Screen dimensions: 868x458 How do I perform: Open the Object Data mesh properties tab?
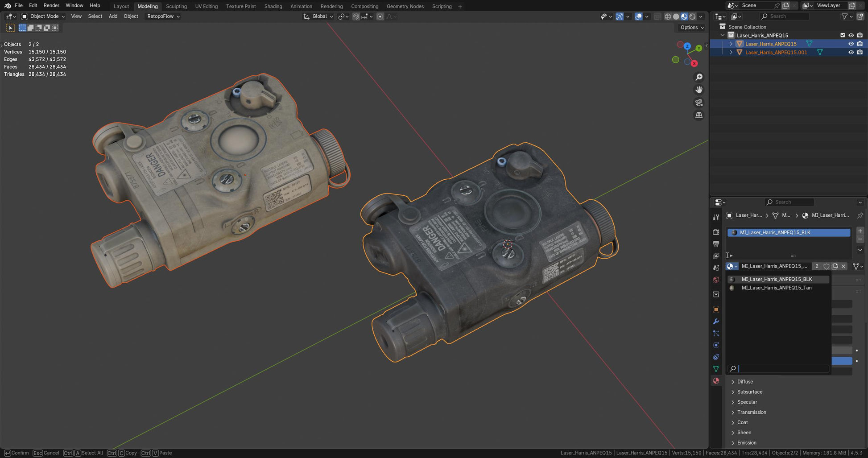[x=716, y=369]
